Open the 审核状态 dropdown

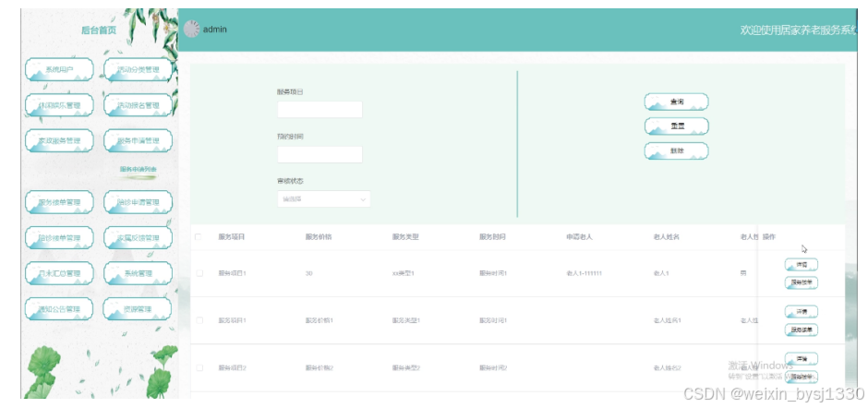[x=324, y=199]
